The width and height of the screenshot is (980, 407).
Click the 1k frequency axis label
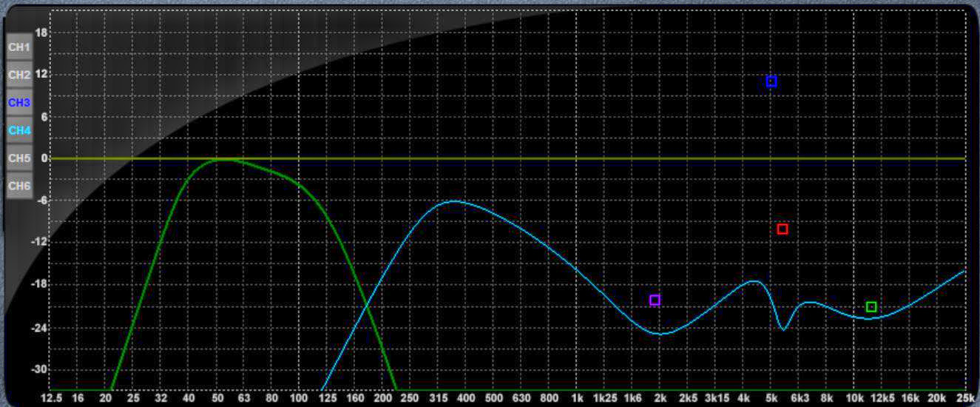[x=577, y=398]
